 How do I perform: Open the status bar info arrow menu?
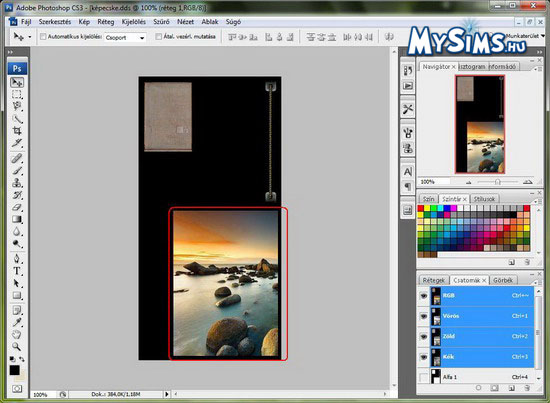pos(167,394)
